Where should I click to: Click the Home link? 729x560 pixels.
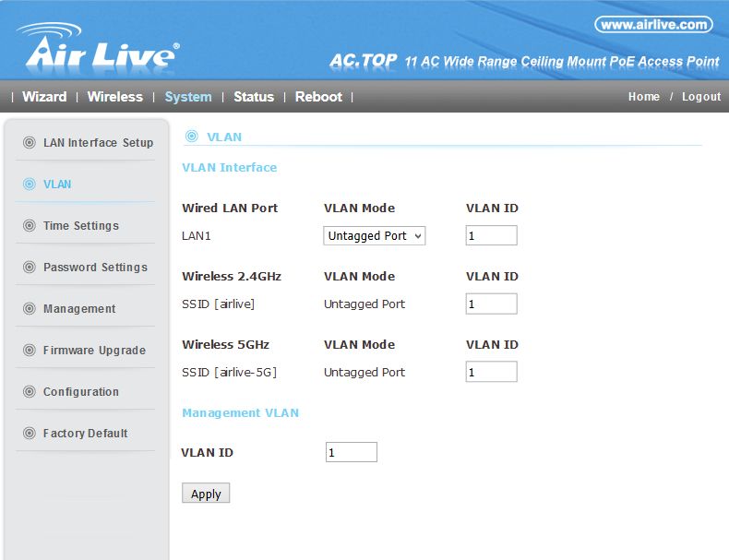[x=644, y=97]
